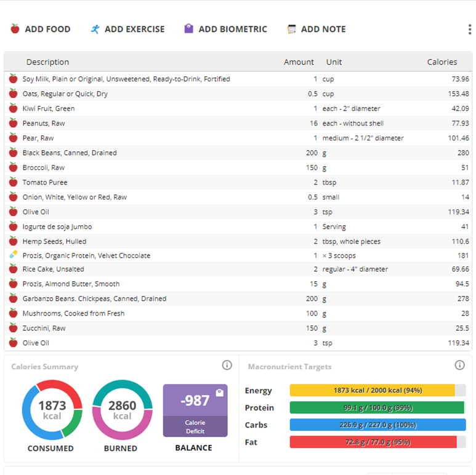Viewport: 476px width, 475px height.
Task: Click the amount value for Broccoli, Raw
Action: 312,167
